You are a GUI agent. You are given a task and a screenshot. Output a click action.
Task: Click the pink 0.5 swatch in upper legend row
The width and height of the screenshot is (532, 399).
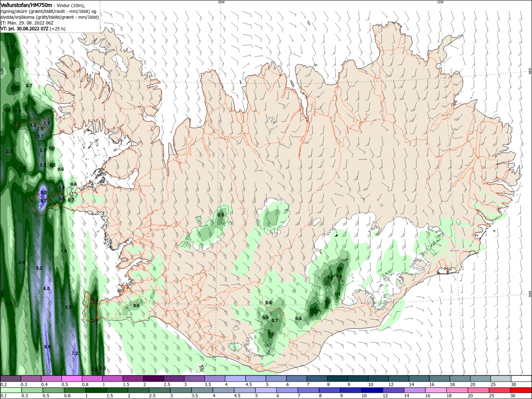(71, 379)
